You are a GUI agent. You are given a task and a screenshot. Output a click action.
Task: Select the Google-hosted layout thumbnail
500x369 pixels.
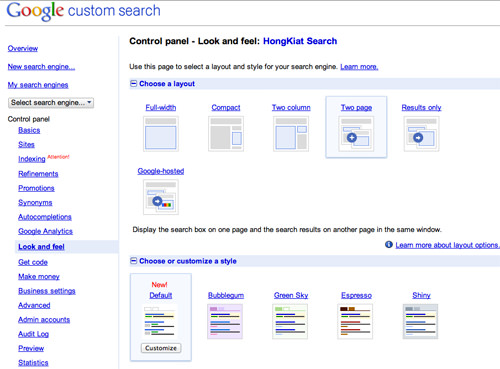161,197
